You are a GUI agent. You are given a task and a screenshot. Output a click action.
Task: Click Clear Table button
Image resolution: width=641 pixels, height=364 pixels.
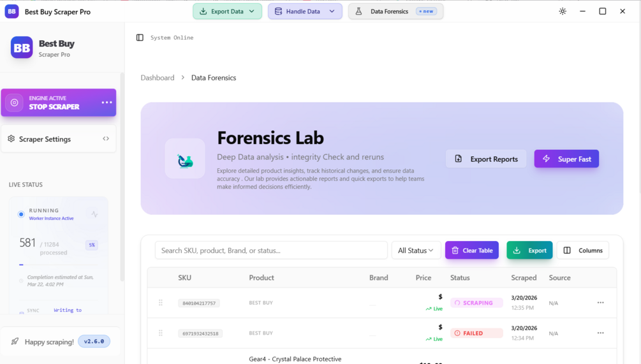pyautogui.click(x=472, y=251)
